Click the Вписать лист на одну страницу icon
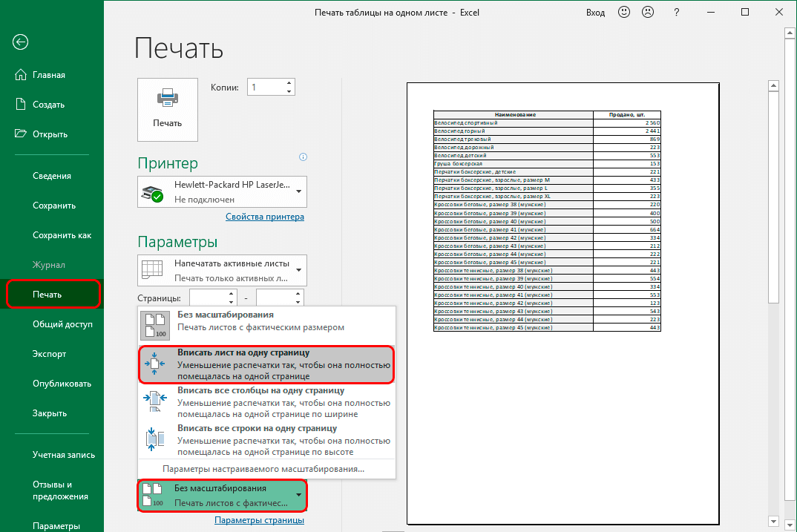Screen dimensions: 797x532 (x=156, y=364)
